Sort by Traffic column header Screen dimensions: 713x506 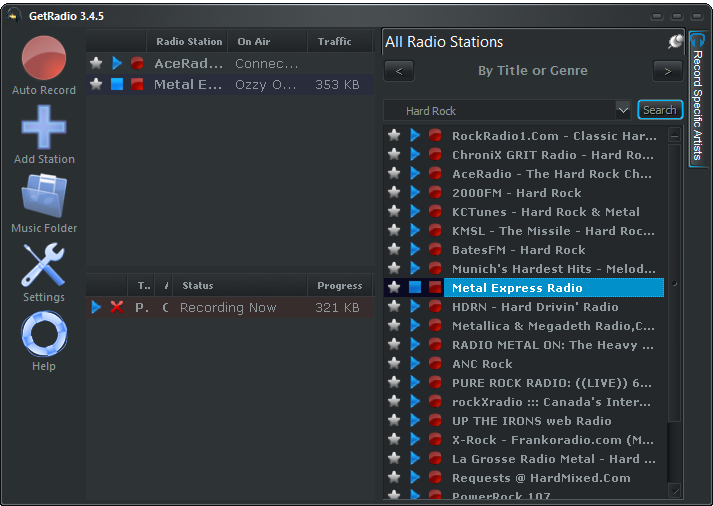click(x=339, y=42)
